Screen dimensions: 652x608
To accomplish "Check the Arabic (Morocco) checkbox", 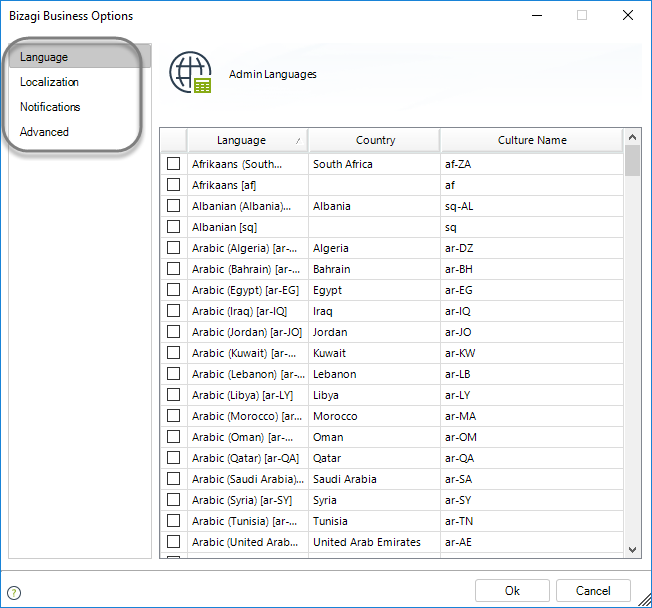I will (173, 415).
